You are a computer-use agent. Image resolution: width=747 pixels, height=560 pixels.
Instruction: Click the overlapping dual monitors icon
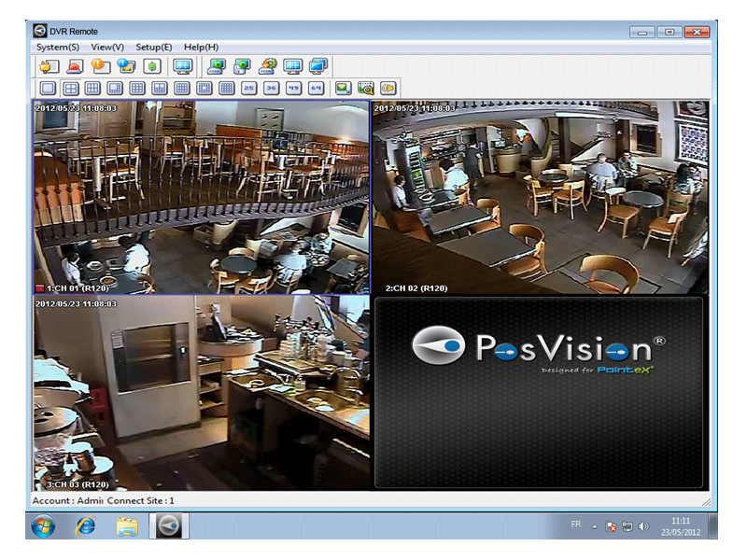(x=318, y=66)
